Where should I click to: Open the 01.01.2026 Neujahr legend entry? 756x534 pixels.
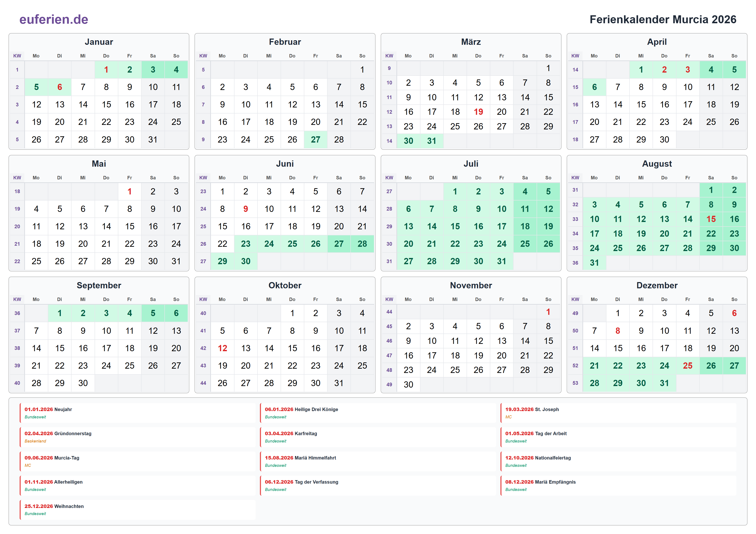138,413
